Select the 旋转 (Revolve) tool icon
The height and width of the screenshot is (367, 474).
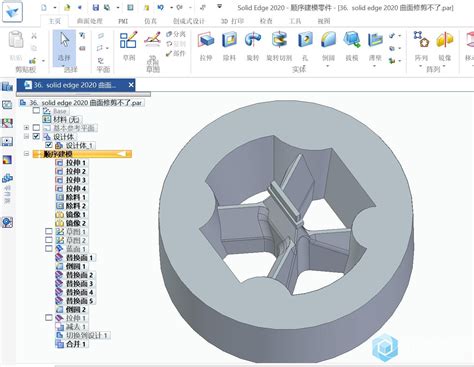253,40
